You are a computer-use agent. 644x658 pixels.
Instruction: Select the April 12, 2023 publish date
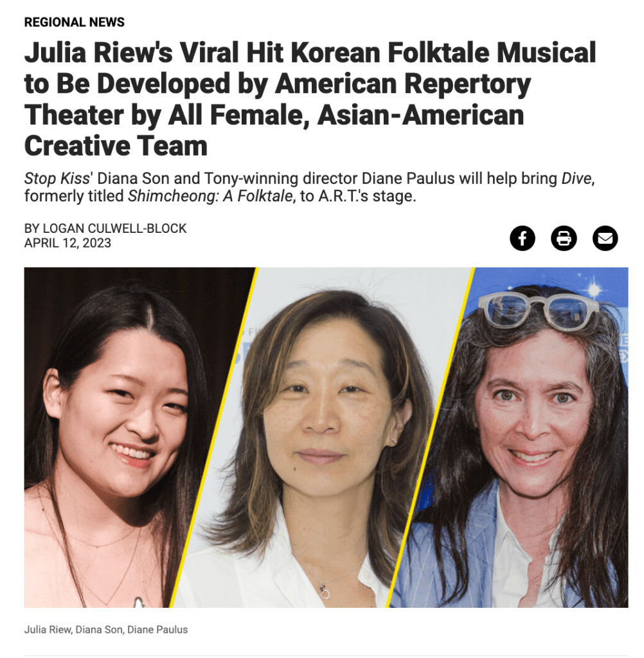click(67, 243)
